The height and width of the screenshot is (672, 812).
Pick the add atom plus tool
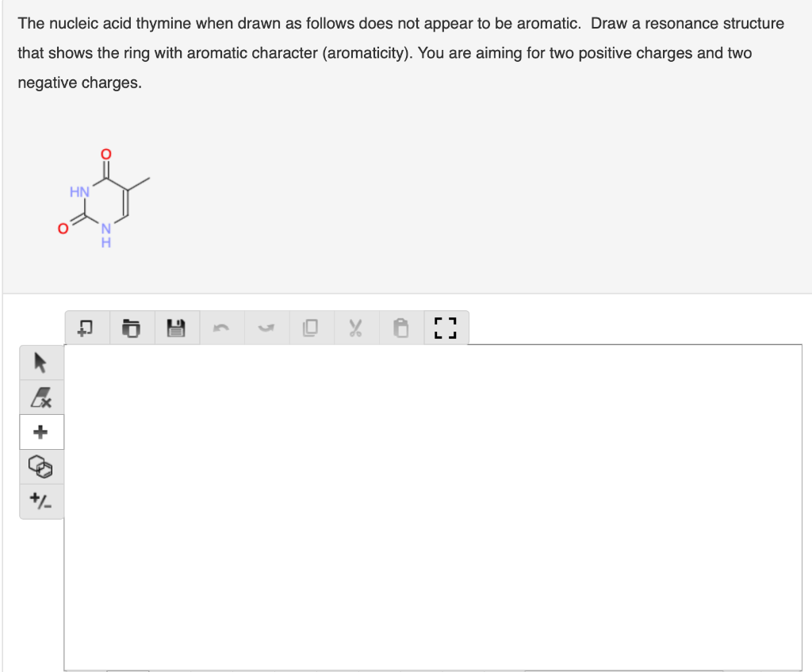(x=41, y=432)
